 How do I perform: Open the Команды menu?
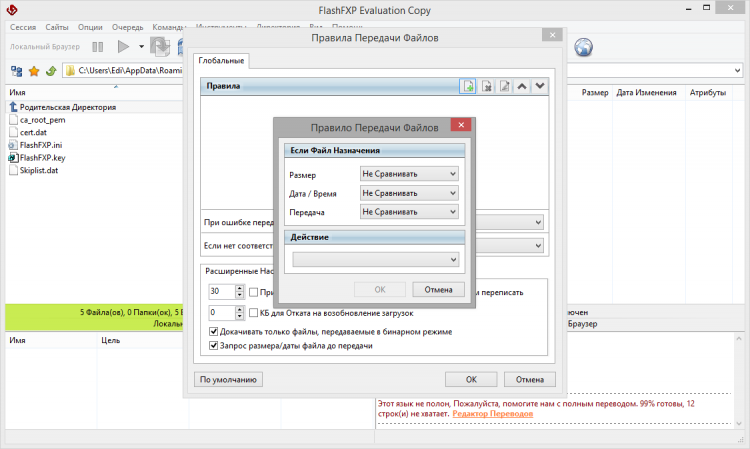(167, 27)
